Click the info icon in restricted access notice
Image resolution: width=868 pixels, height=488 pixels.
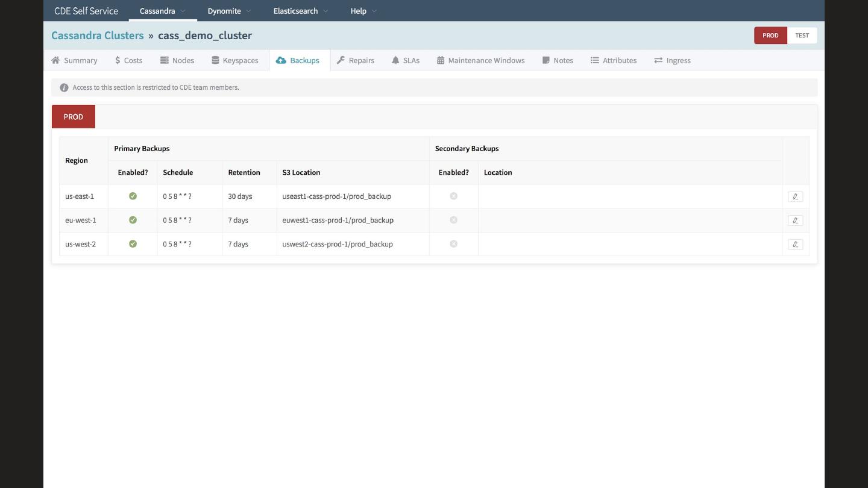[x=64, y=88]
